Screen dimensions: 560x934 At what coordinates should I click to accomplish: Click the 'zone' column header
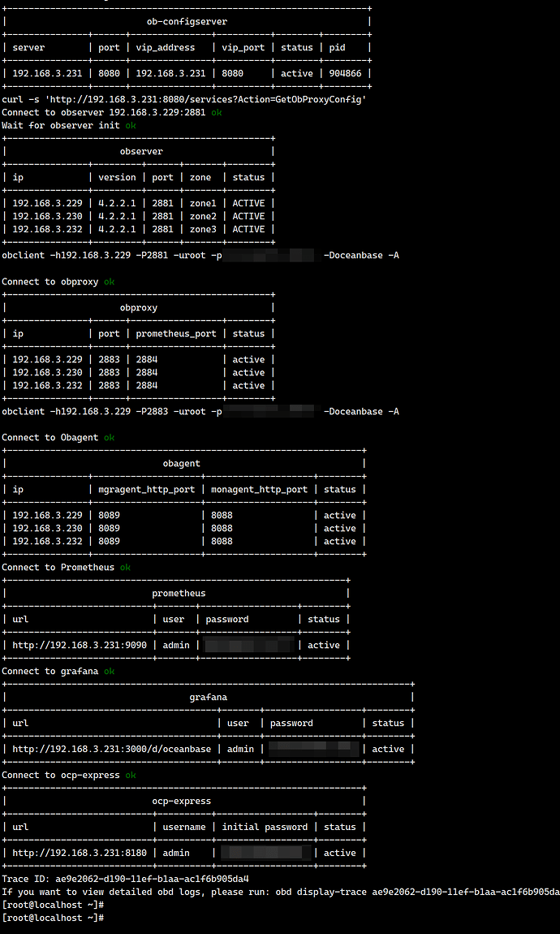click(x=200, y=177)
